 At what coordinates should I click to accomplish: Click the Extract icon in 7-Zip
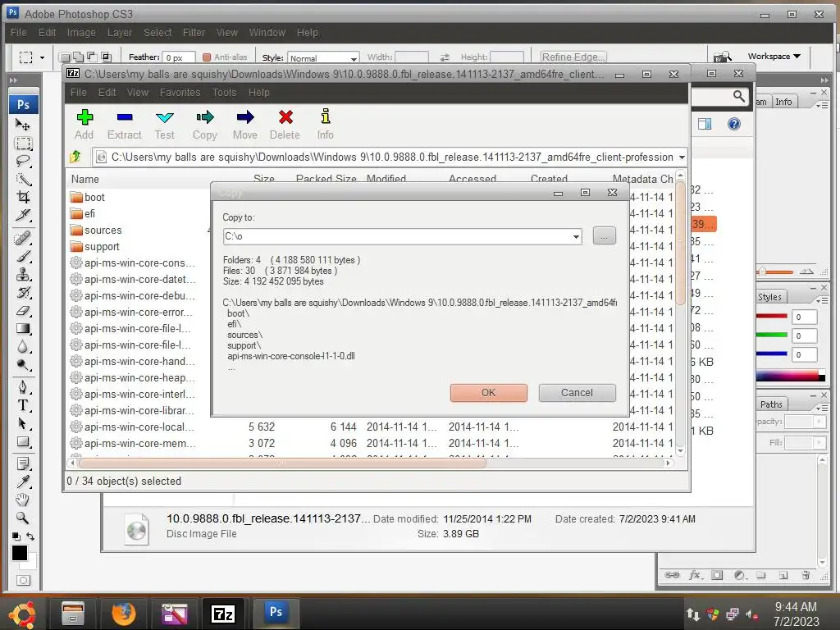[x=125, y=125]
